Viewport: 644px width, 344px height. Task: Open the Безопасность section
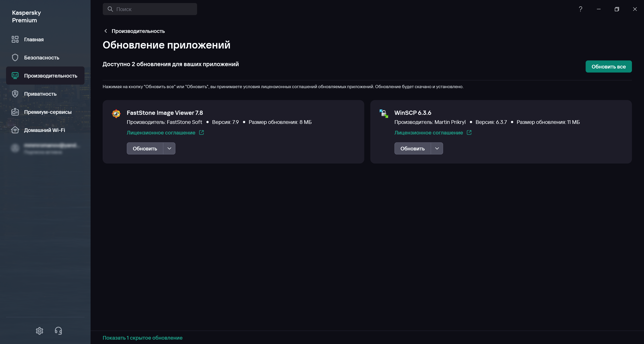coord(41,58)
